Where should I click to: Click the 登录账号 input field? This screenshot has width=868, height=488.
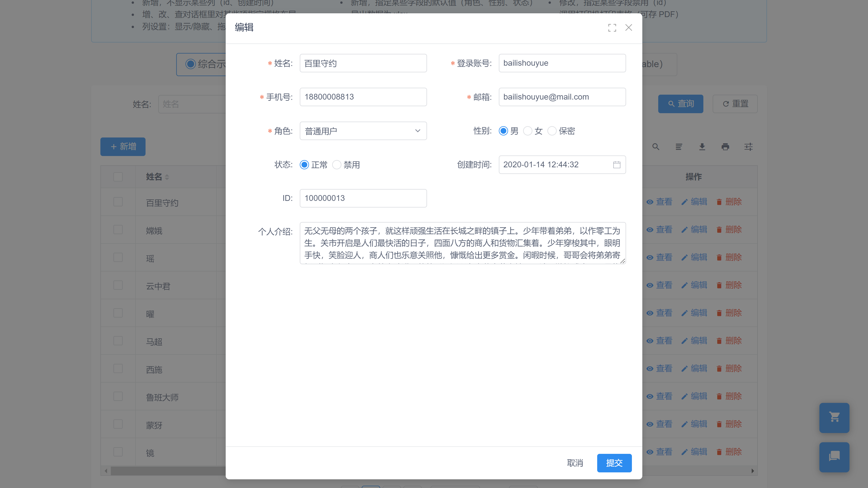point(562,63)
